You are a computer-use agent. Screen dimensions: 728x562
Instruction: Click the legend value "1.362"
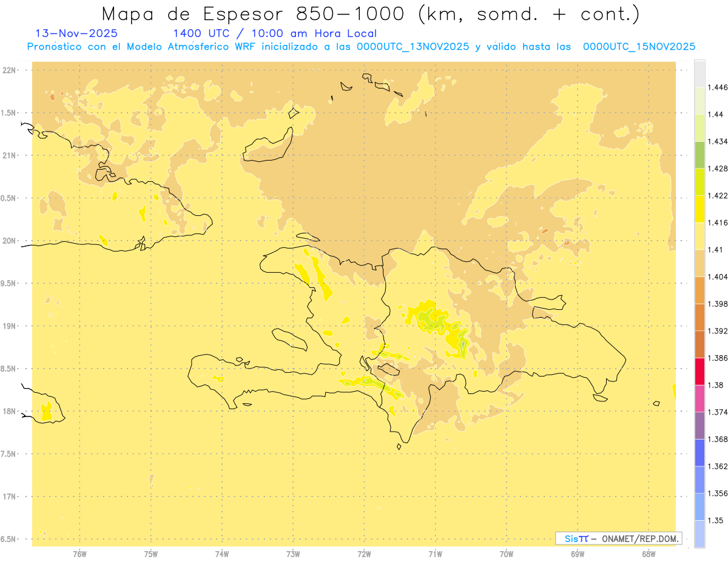pyautogui.click(x=718, y=466)
